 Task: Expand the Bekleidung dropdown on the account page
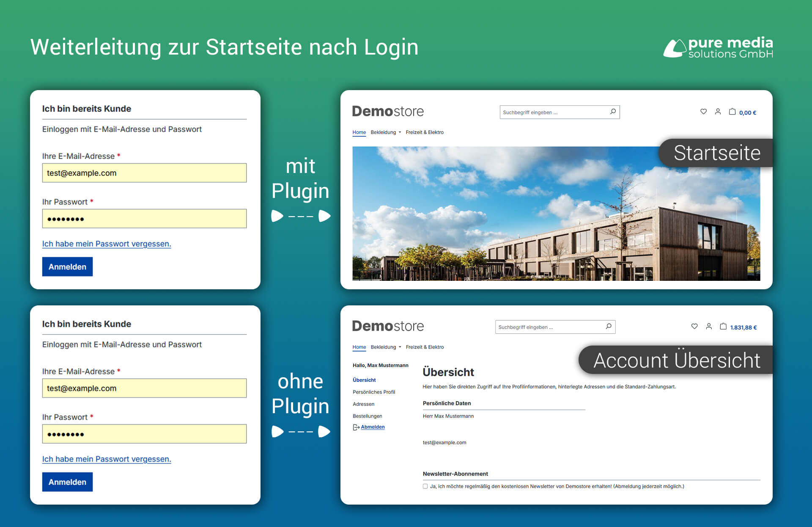[x=385, y=347]
